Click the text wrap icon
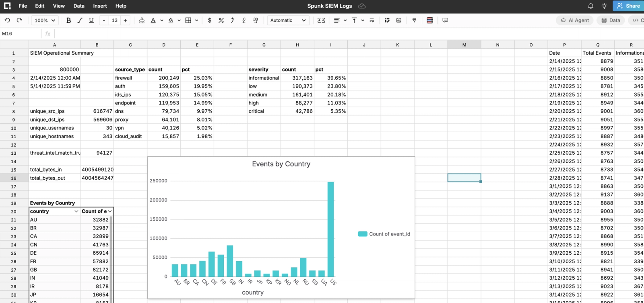The height and width of the screenshot is (303, 644). coord(372,20)
